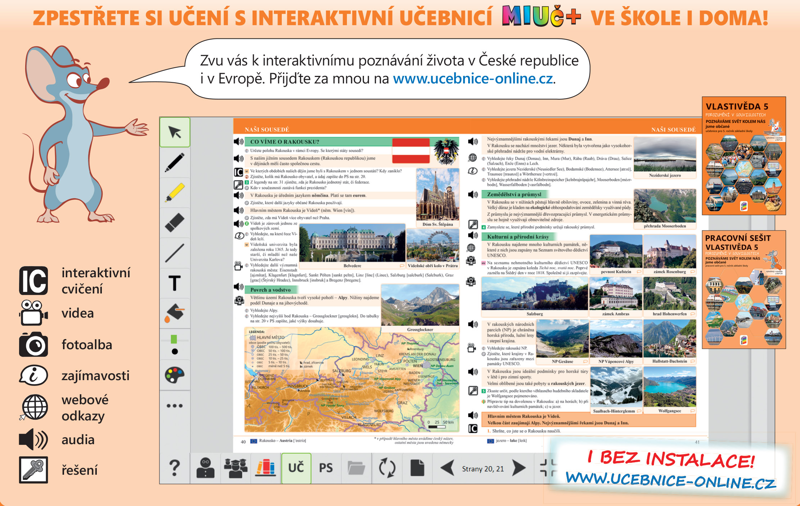Click the 'Vlastivěda 5' textbook cover
Screen dimensions: 800x506
point(744,155)
